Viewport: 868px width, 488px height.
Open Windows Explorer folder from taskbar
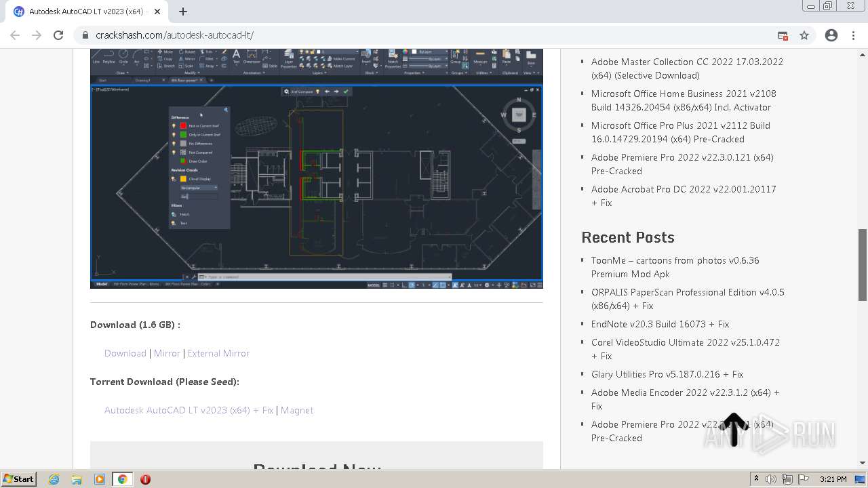[77, 479]
